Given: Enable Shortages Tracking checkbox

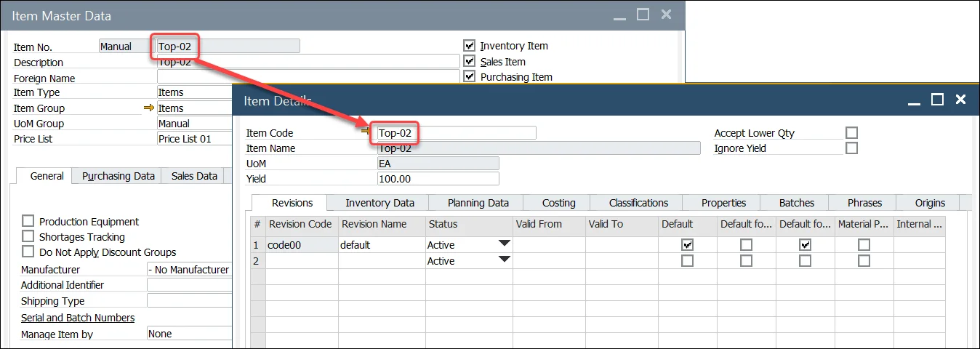Looking at the screenshot, I should coord(28,237).
